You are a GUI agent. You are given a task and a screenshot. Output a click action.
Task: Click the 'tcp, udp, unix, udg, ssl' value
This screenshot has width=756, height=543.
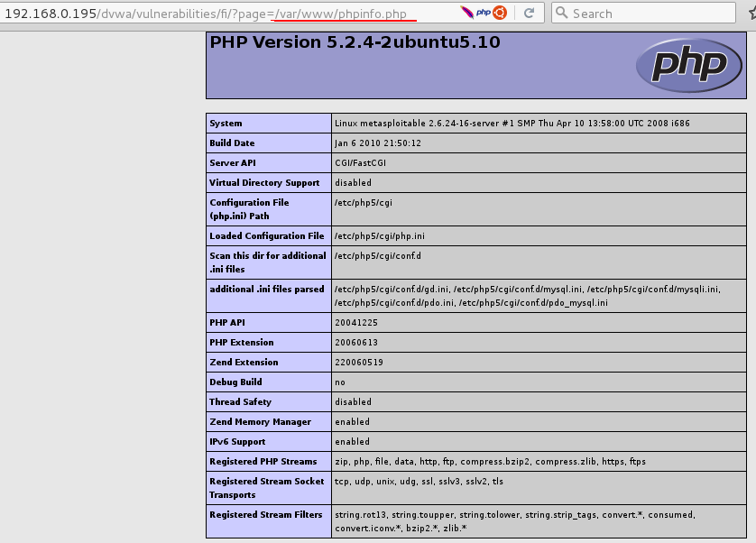tap(419, 482)
